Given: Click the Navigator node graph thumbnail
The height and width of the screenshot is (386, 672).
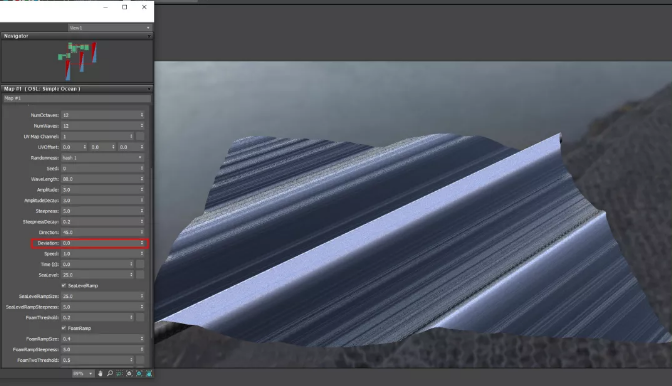Looking at the screenshot, I should click(x=77, y=61).
